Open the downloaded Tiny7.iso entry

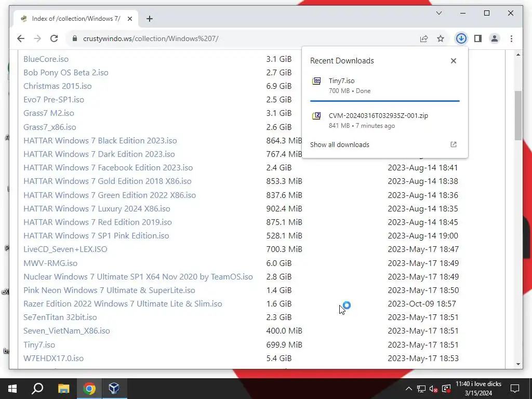tap(385, 86)
